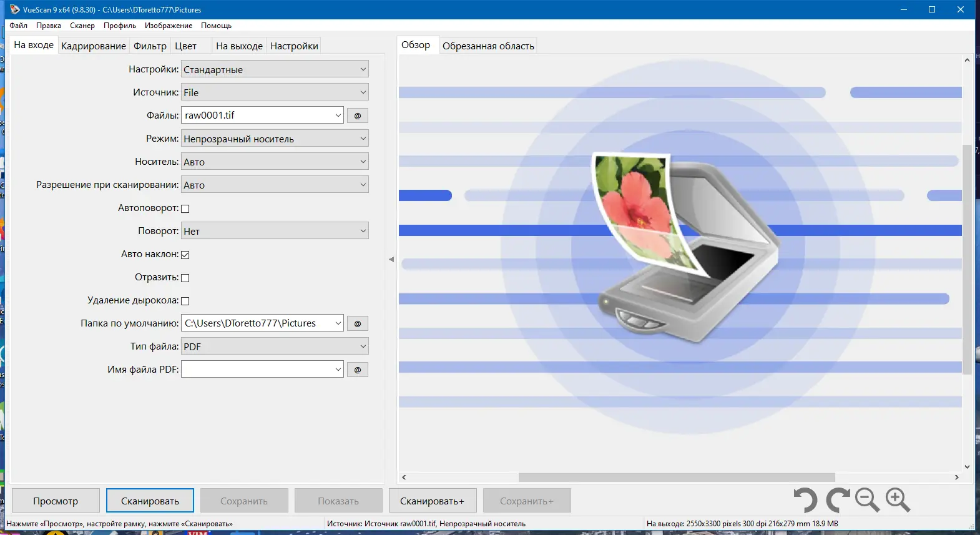The width and height of the screenshot is (980, 535).
Task: Open the Сканер menu
Action: pos(82,26)
